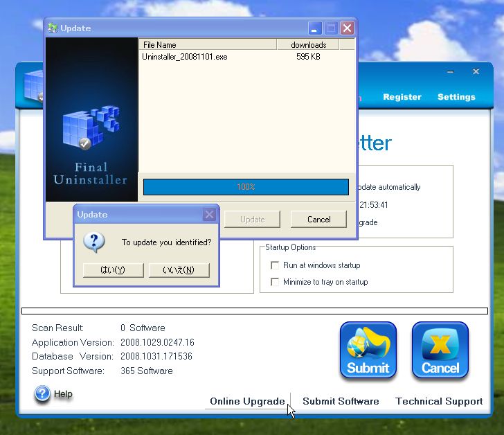Open the Register tab

tap(402, 97)
